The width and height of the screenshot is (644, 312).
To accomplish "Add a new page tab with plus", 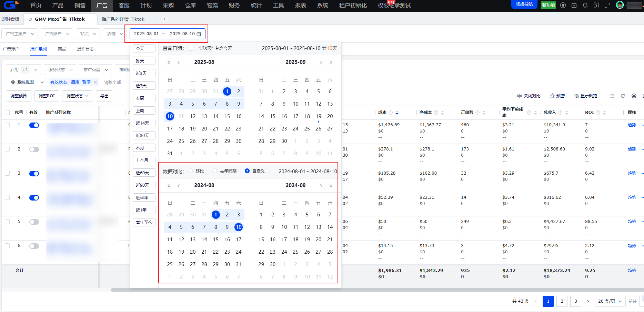I will pyautogui.click(x=164, y=19).
